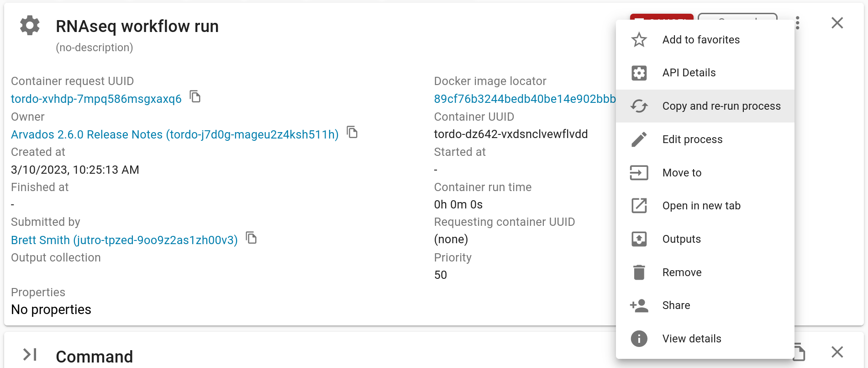Select the Share menu option
The height and width of the screenshot is (368, 868).
[x=676, y=305]
